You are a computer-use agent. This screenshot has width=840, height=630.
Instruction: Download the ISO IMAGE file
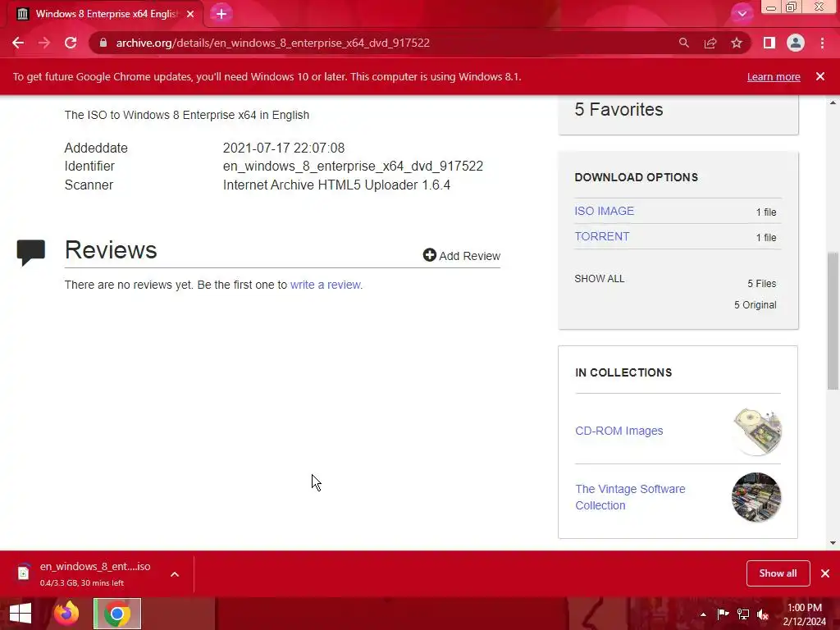605,211
